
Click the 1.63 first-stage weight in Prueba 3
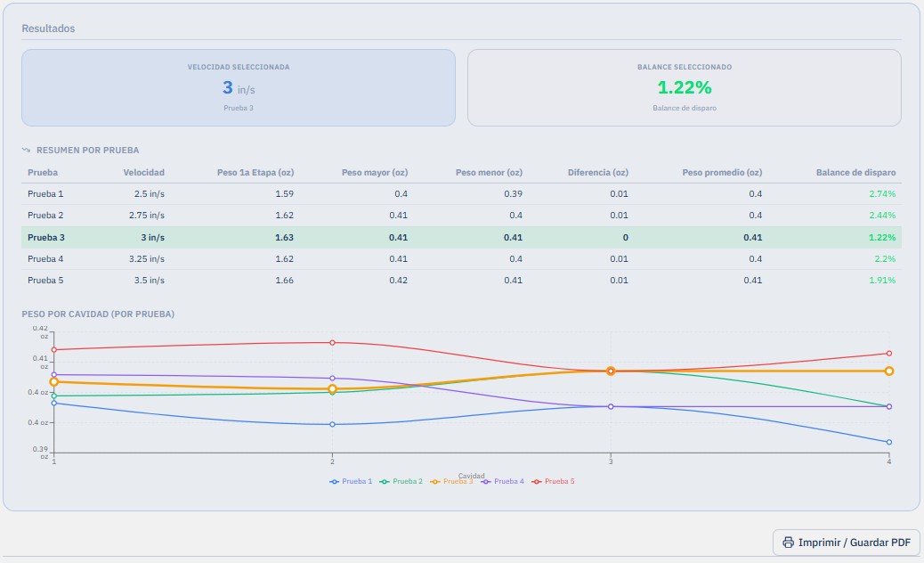[x=285, y=238]
